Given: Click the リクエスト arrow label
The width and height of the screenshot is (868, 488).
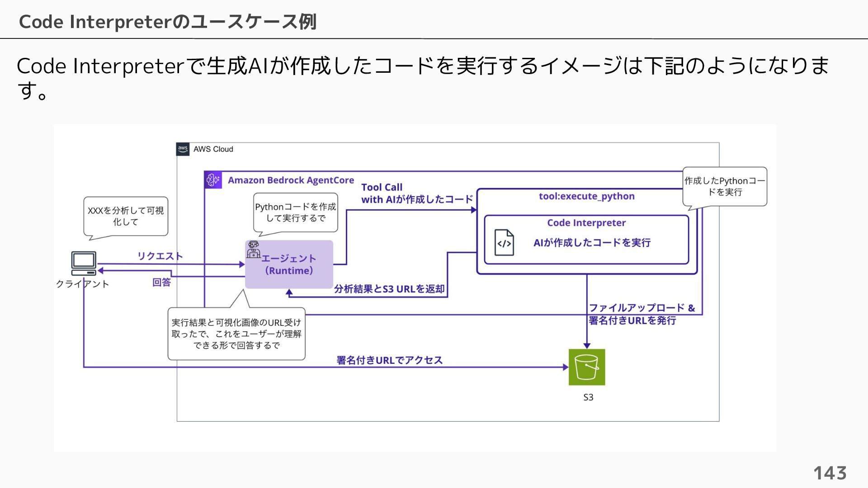Looking at the screenshot, I should tap(160, 256).
